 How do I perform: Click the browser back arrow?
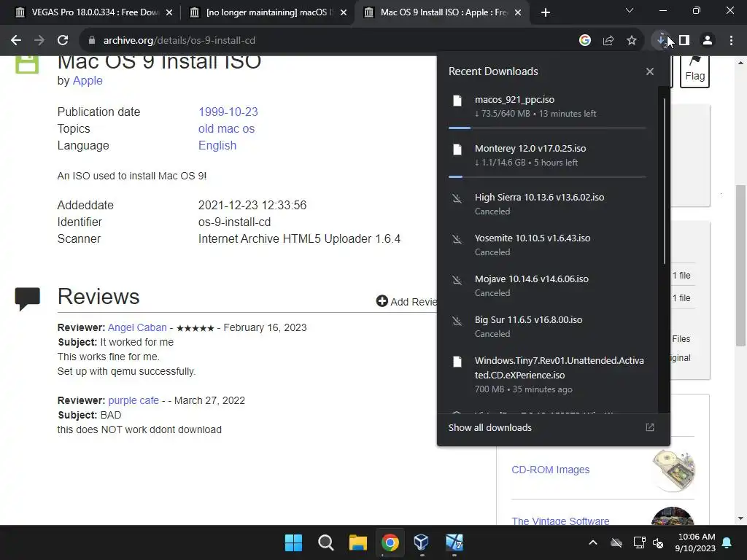pyautogui.click(x=16, y=41)
